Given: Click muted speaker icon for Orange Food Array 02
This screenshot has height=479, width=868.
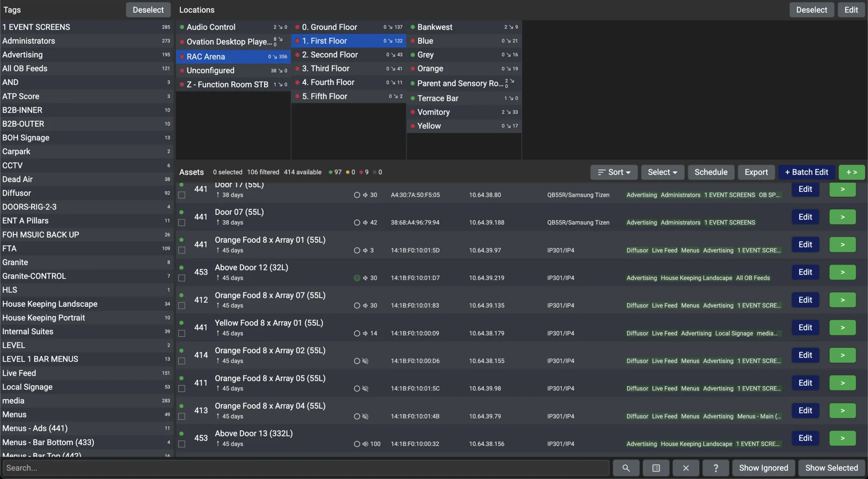Looking at the screenshot, I should point(365,361).
